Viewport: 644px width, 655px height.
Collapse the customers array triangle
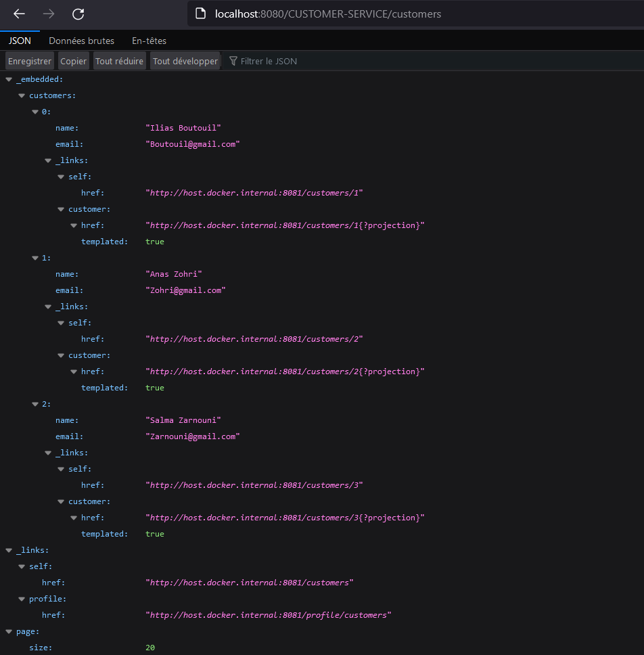coord(21,95)
